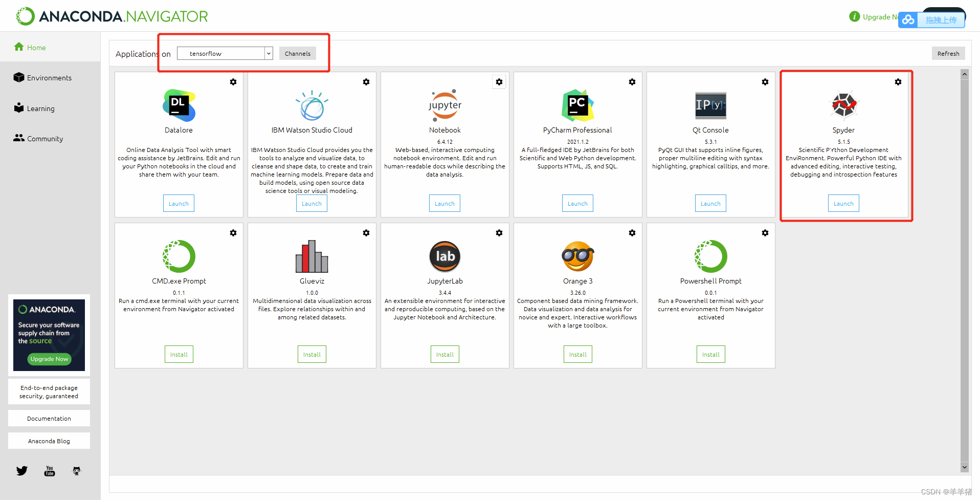Viewport: 980px width, 500px height.
Task: Open the Twitter link icon
Action: (x=22, y=471)
